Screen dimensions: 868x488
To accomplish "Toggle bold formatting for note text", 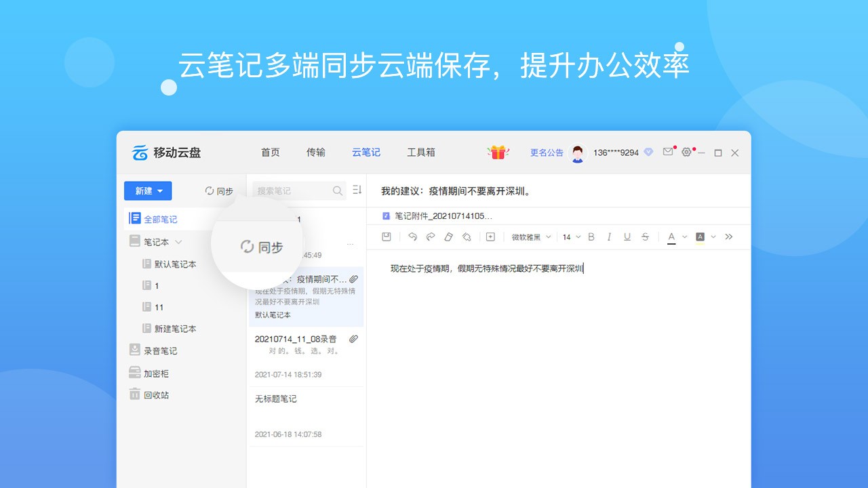I will tap(591, 237).
